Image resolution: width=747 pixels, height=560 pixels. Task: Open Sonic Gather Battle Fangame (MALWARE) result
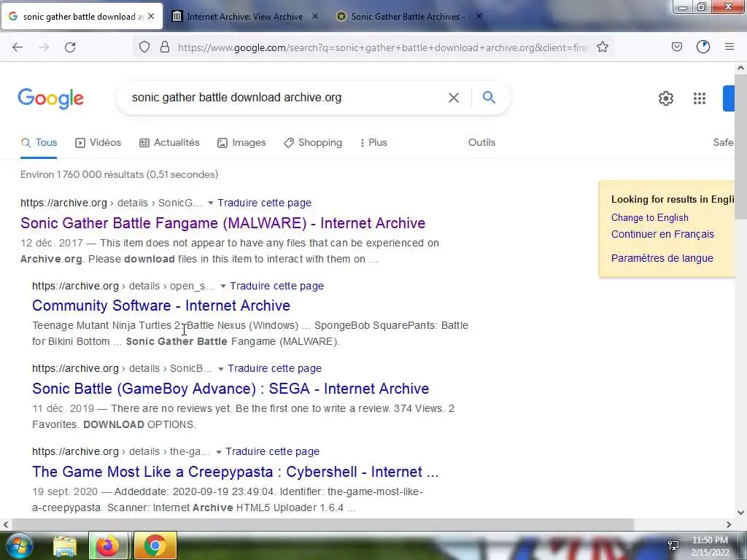(223, 223)
